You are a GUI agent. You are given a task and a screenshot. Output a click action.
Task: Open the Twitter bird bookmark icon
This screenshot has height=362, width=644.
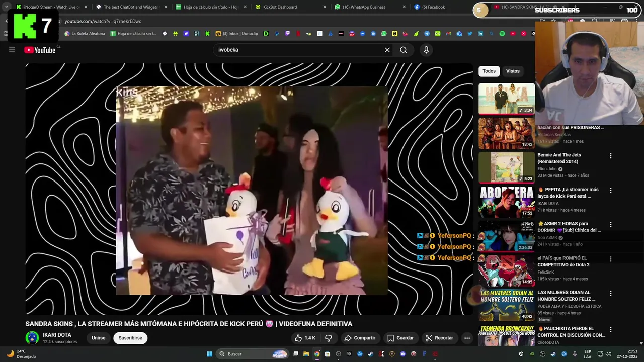tap(469, 34)
